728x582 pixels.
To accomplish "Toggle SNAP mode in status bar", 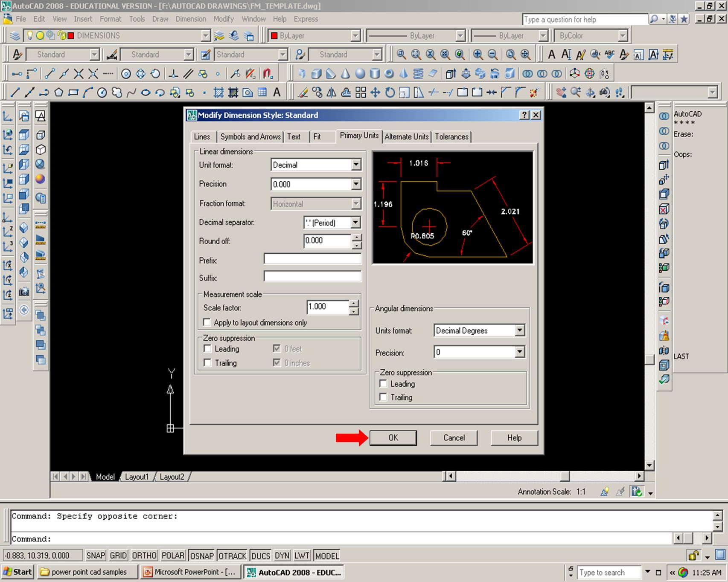I will pos(96,556).
